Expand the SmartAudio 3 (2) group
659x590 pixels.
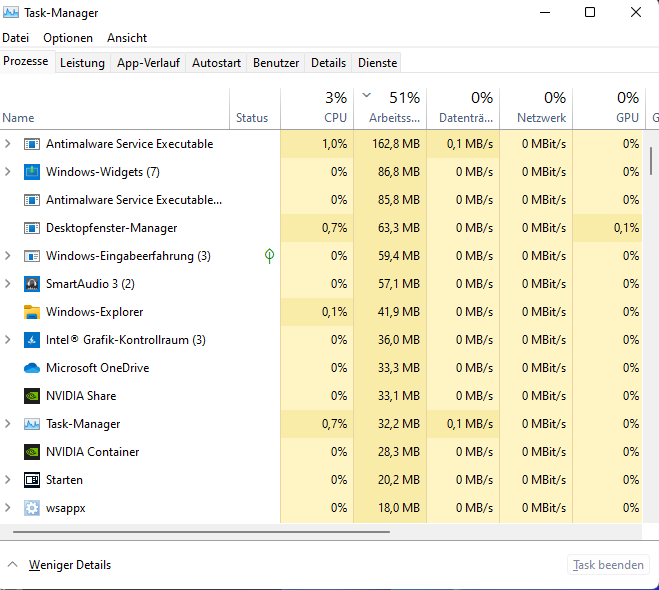(8, 284)
